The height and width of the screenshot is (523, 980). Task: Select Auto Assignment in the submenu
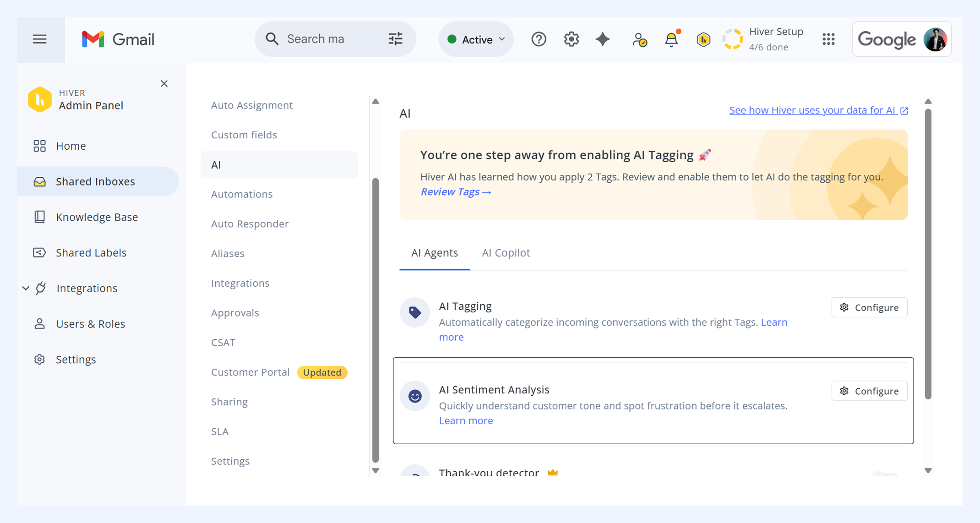[x=252, y=105]
